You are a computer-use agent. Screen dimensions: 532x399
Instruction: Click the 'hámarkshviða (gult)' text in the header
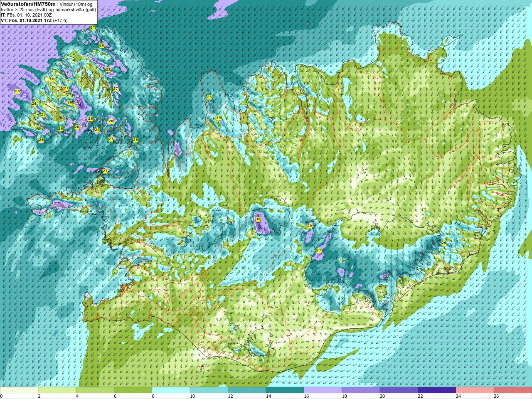(x=76, y=10)
